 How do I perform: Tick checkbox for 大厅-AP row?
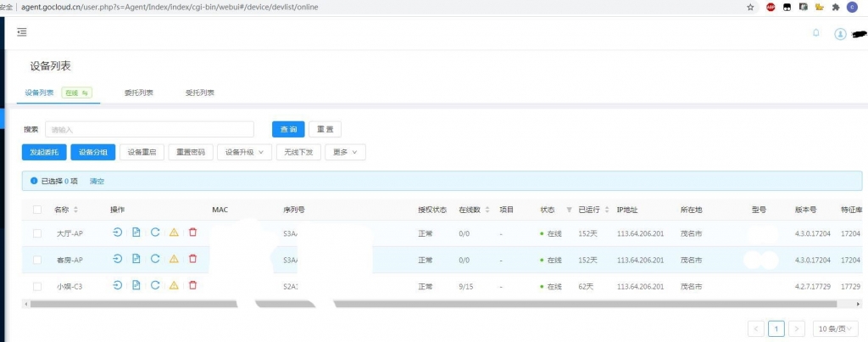click(37, 233)
